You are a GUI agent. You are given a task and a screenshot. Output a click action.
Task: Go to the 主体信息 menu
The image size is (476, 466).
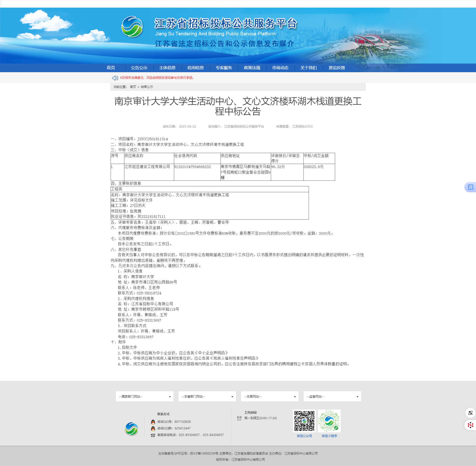coord(167,68)
